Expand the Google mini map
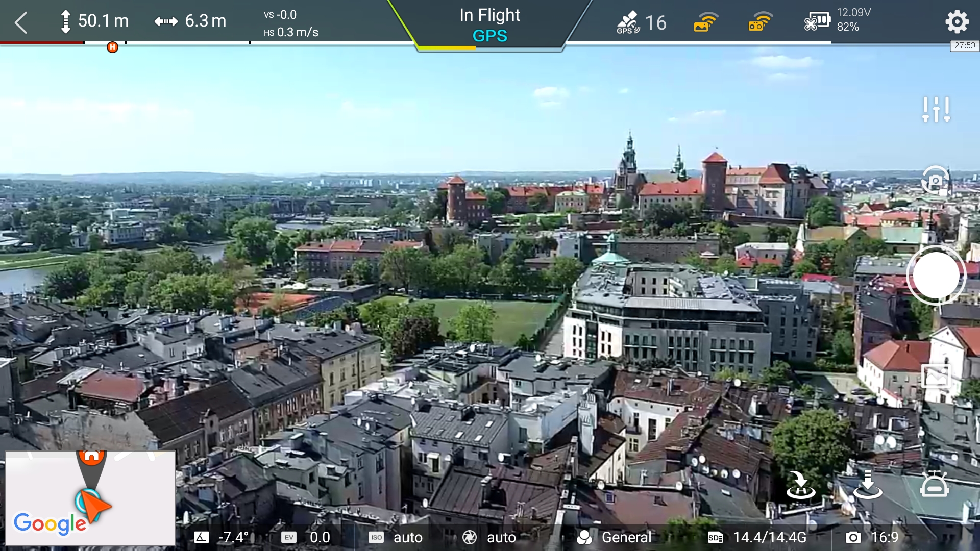 (x=90, y=498)
